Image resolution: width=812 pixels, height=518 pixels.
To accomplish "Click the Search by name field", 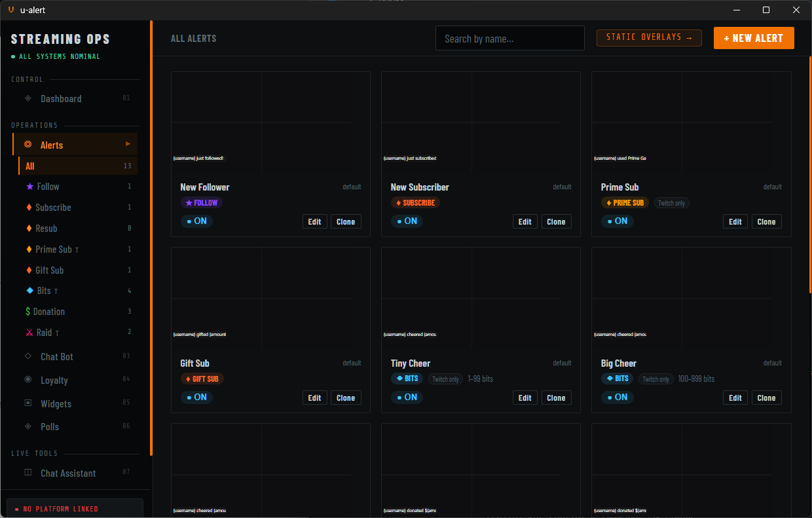I will pyautogui.click(x=510, y=38).
